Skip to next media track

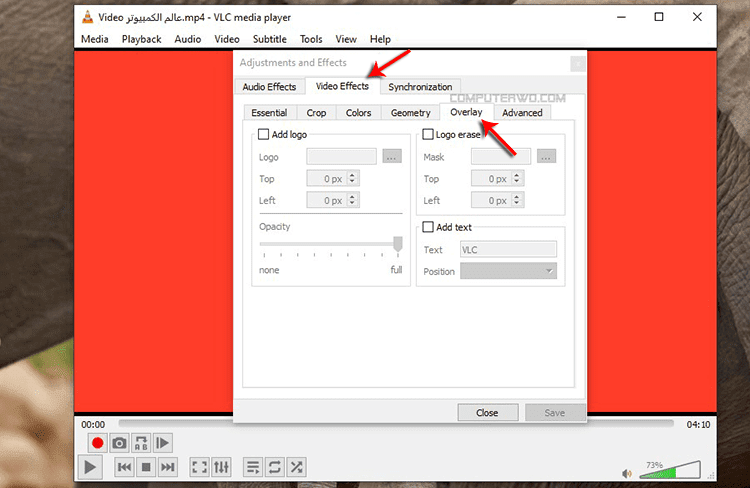point(167,467)
